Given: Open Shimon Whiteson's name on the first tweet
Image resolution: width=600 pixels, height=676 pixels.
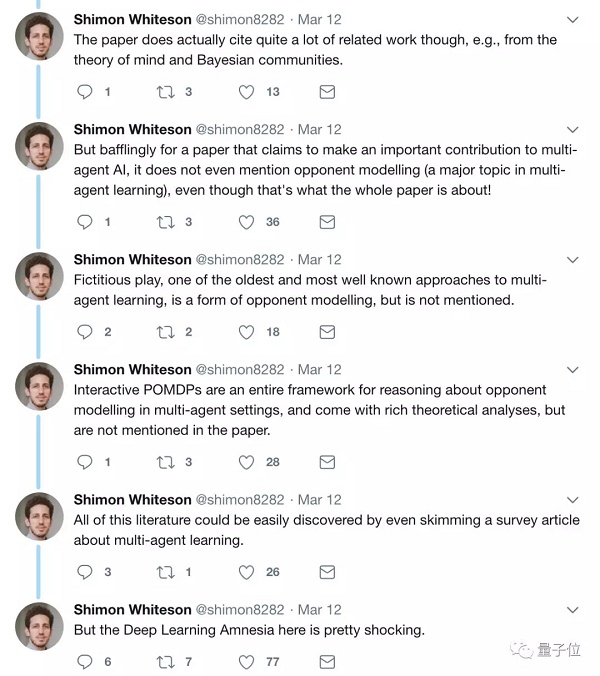Looking at the screenshot, I should pyautogui.click(x=132, y=20).
